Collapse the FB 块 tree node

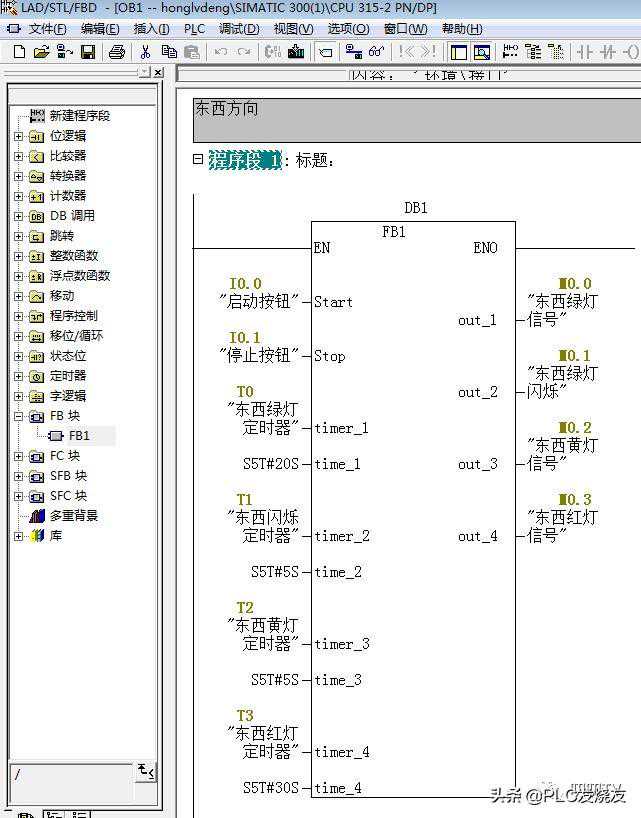click(18, 416)
